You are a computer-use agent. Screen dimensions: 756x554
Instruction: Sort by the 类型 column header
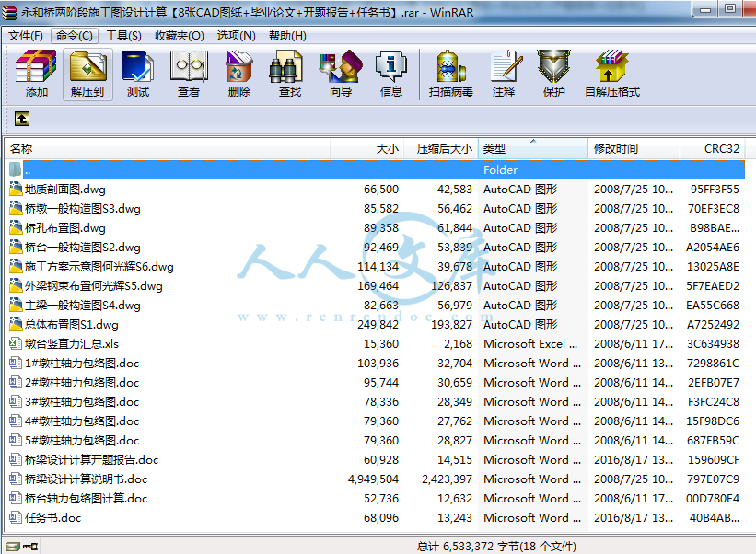[533, 148]
